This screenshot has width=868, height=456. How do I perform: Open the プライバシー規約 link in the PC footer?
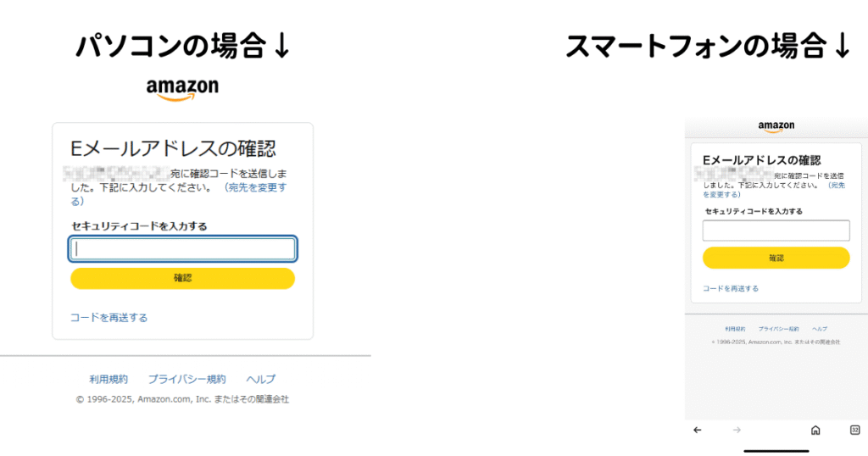tap(187, 379)
